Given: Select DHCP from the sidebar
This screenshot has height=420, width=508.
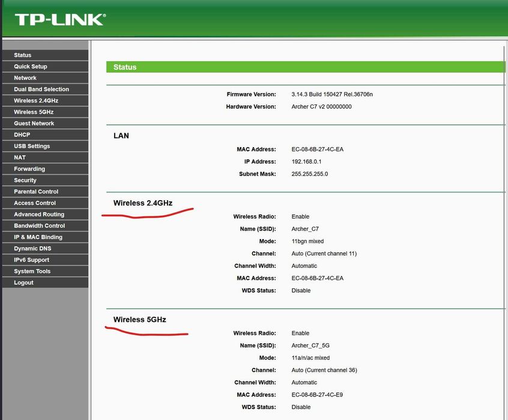Looking at the screenshot, I should coord(45,135).
